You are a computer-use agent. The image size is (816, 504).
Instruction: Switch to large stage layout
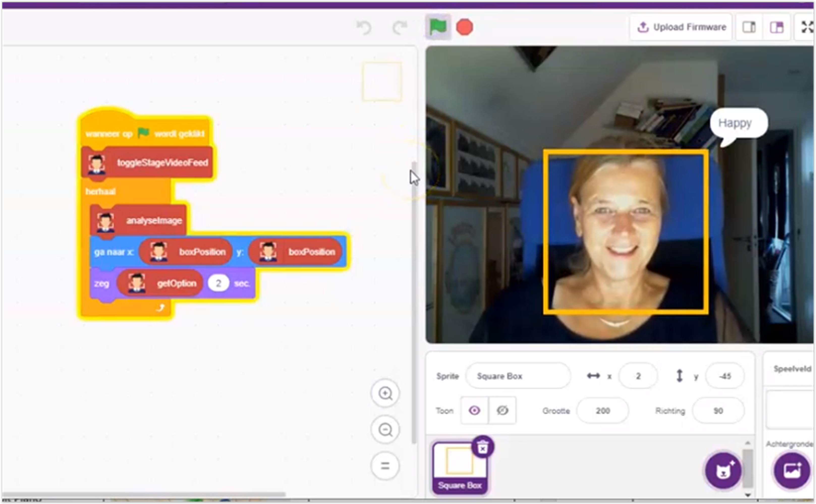(x=777, y=27)
